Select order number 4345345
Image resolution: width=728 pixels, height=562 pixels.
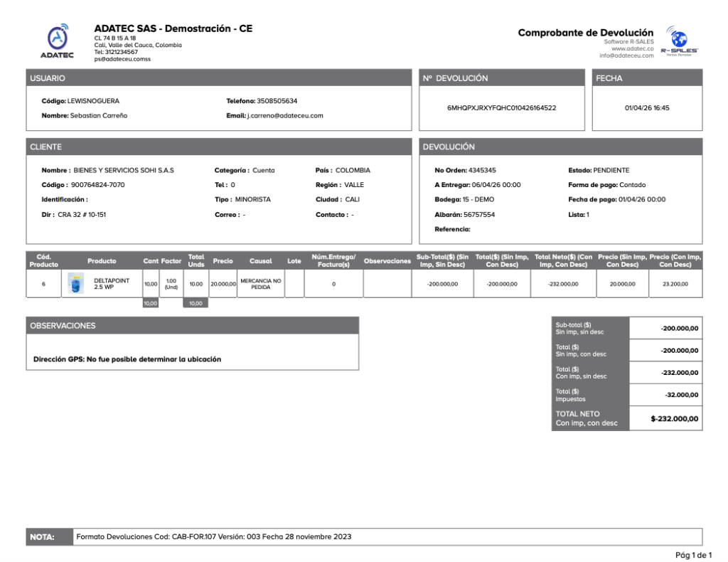coord(482,171)
